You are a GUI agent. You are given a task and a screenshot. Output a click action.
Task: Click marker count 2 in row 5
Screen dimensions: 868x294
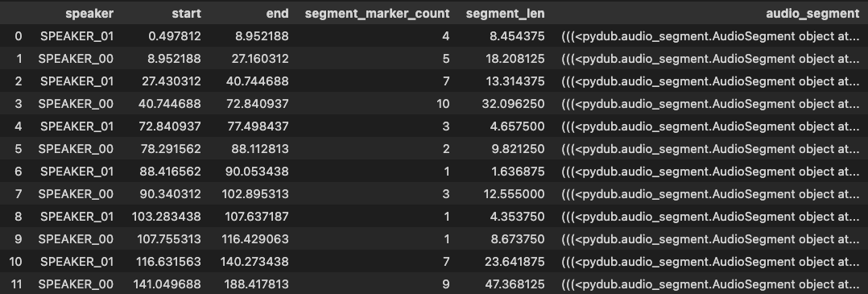(x=446, y=149)
